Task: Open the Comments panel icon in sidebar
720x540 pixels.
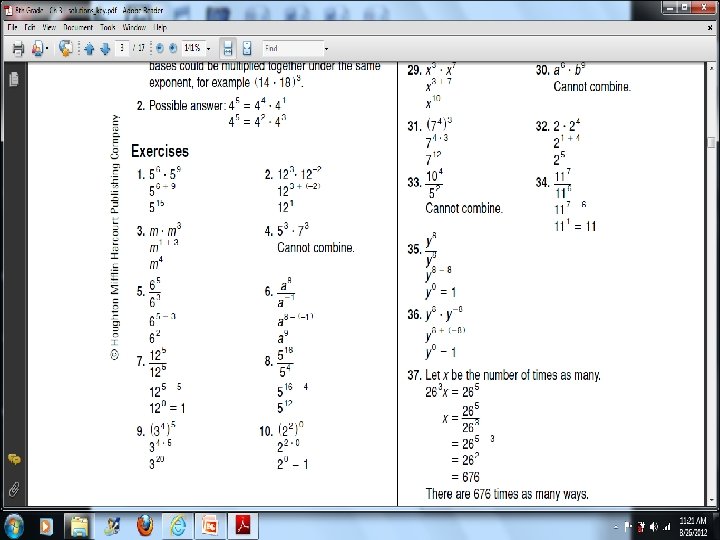Action: tap(14, 459)
